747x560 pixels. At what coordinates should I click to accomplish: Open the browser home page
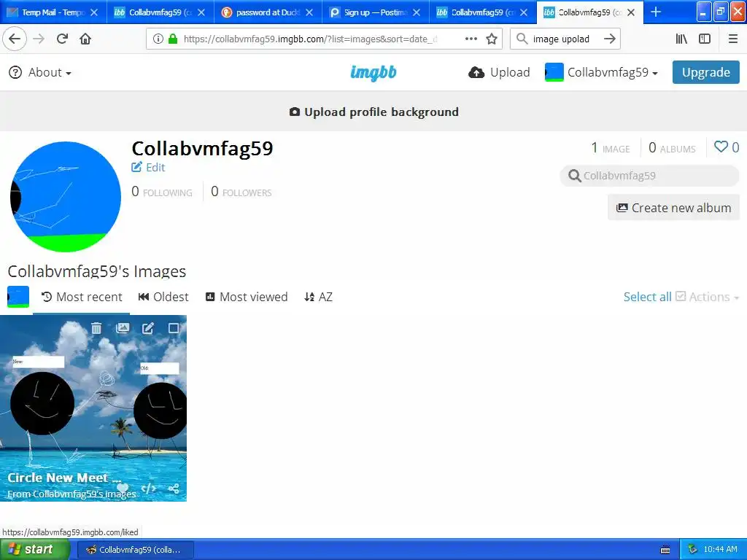[x=85, y=39]
